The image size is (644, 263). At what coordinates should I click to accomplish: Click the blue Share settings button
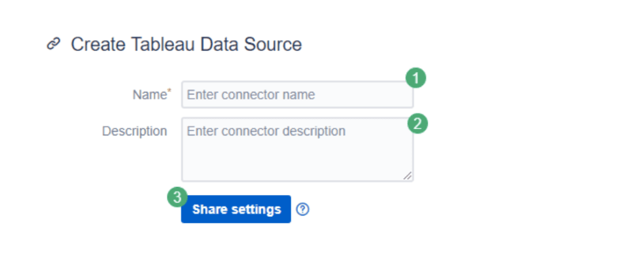236,209
